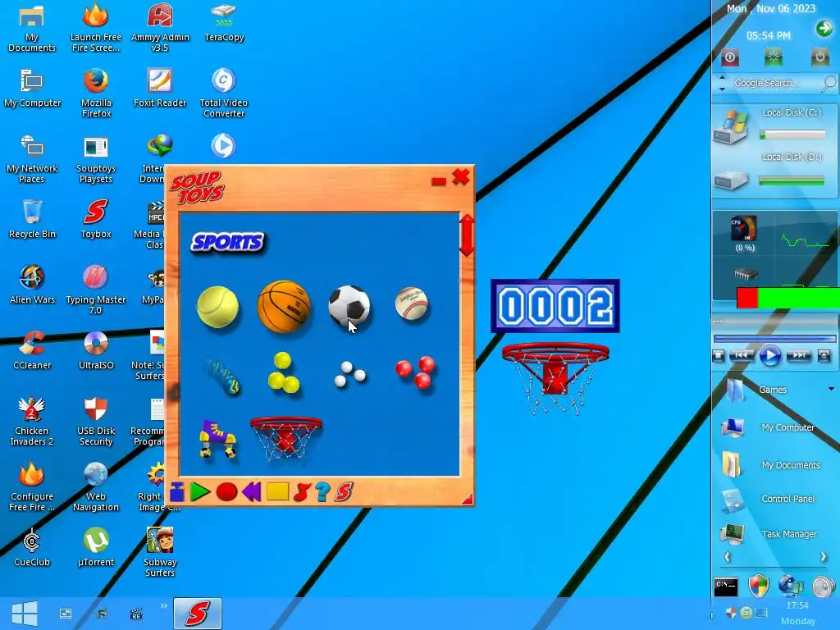Open the blue question mark help
This screenshot has height=630, width=840.
pyautogui.click(x=322, y=492)
